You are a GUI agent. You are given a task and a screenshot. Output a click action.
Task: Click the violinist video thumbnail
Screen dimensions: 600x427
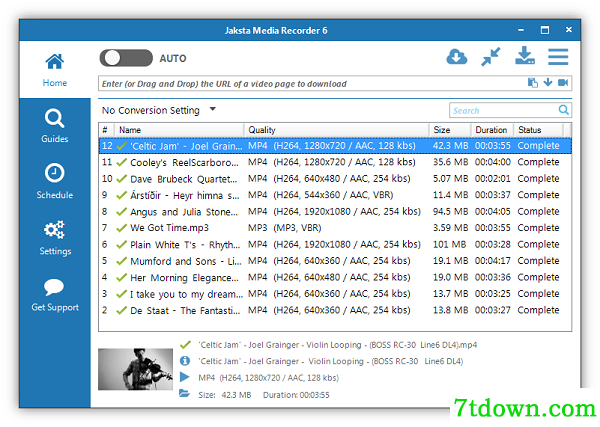tap(135, 369)
